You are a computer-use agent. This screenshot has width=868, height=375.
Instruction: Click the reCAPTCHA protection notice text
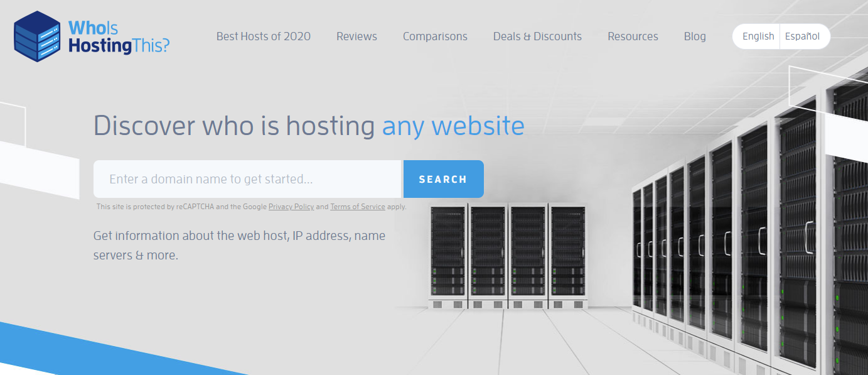pyautogui.click(x=251, y=207)
